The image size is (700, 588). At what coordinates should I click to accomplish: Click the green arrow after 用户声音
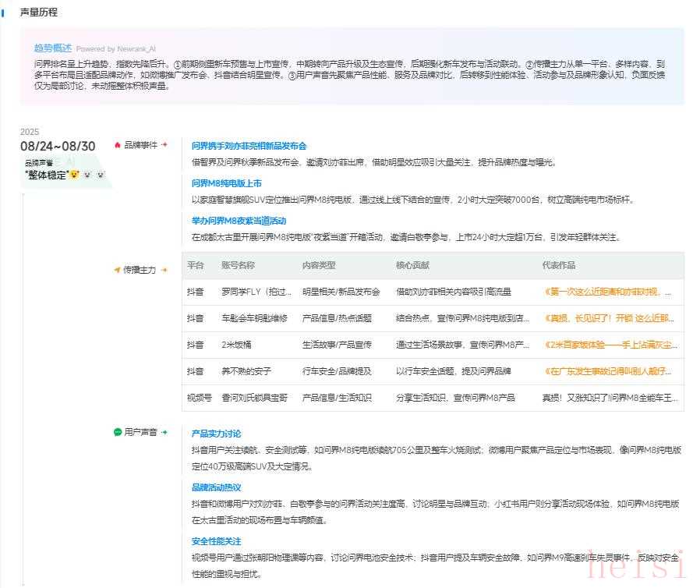point(164,432)
